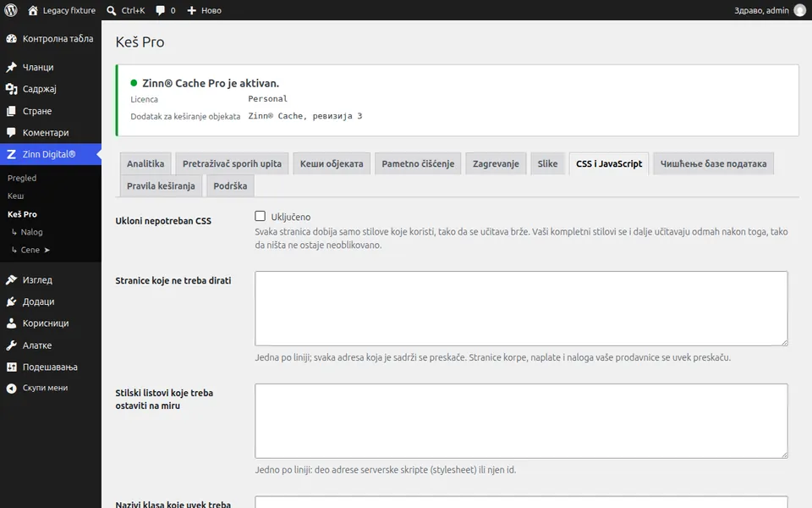Click the Изглед paintbrush icon
The height and width of the screenshot is (508, 812).
11,280
